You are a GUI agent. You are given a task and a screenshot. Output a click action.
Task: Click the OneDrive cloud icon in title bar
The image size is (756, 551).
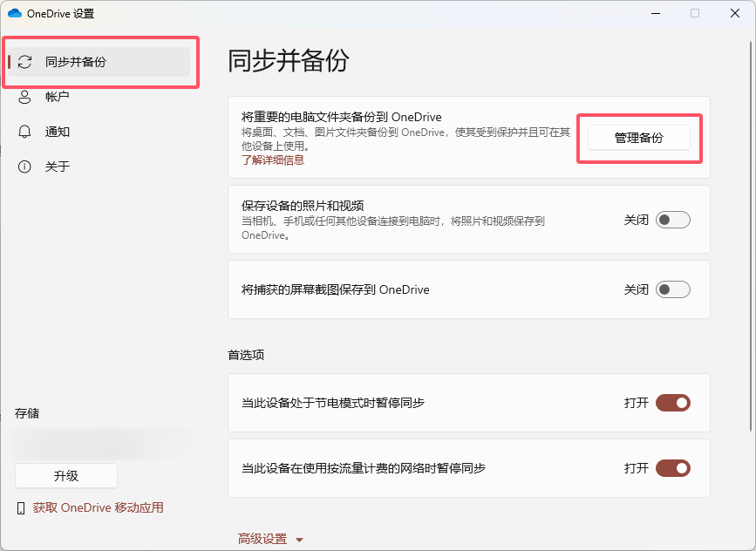point(15,13)
